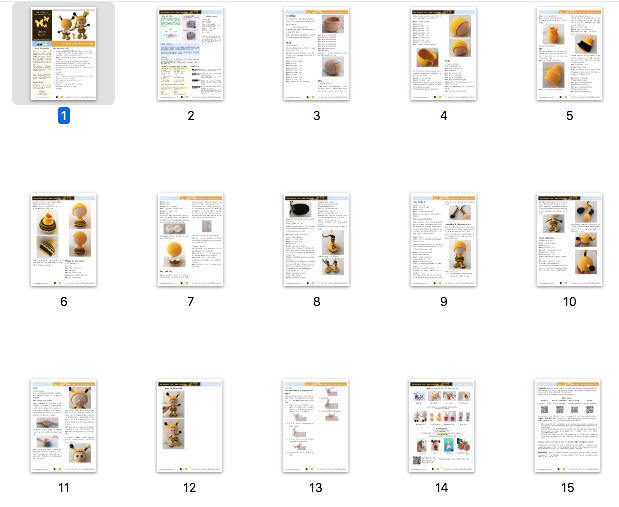Click the page 10 thumbnail
Viewport: 619px width, 507px height.
pos(569,240)
